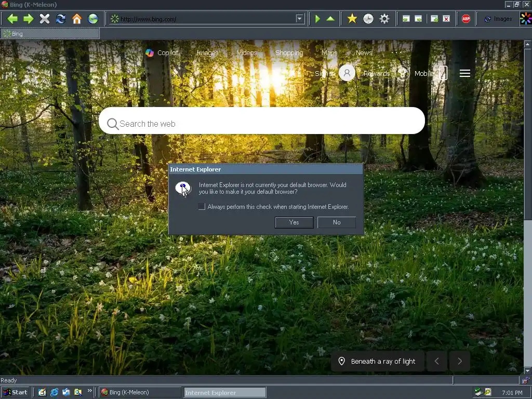Open a new tab with the plus-window icon
The image size is (532, 399).
(x=434, y=19)
